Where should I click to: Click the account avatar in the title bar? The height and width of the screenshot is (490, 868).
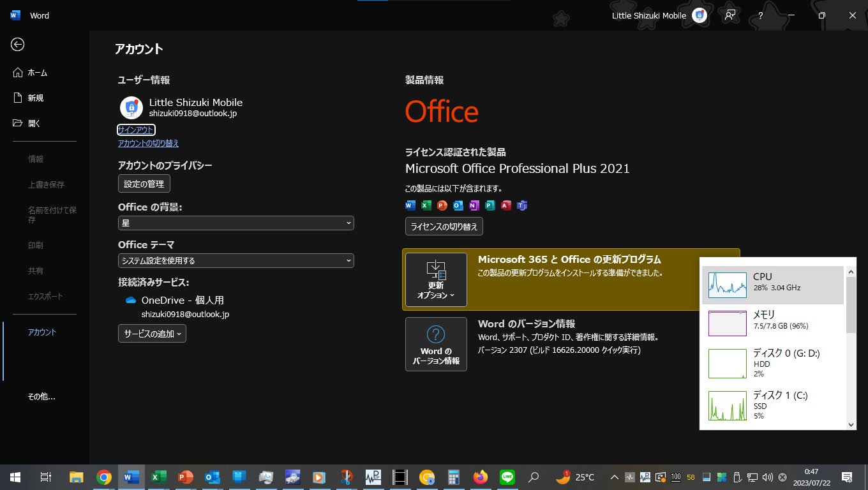tap(700, 15)
